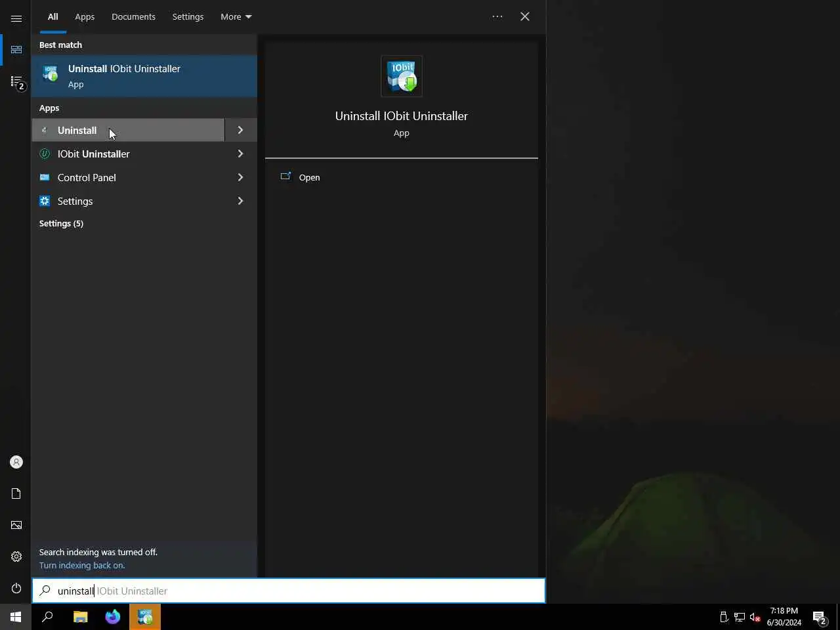Open File Explorer from the taskbar
The width and height of the screenshot is (840, 630).
pos(81,617)
